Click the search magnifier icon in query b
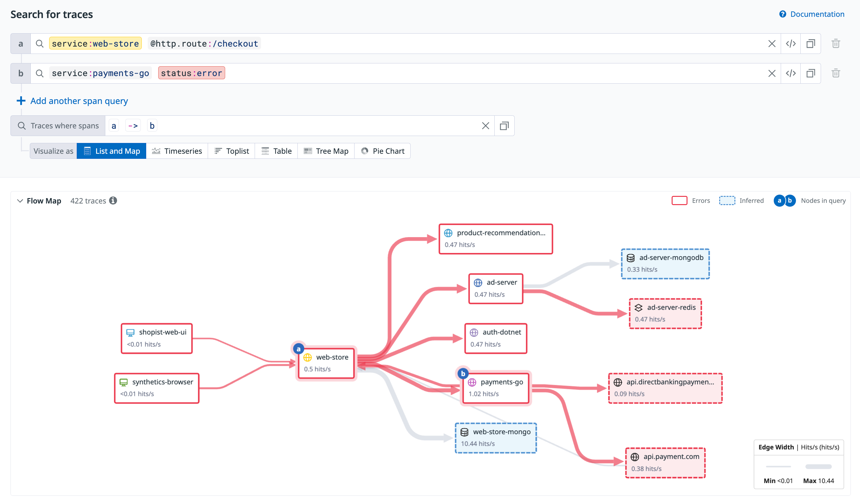This screenshot has width=860, height=504. click(x=40, y=73)
